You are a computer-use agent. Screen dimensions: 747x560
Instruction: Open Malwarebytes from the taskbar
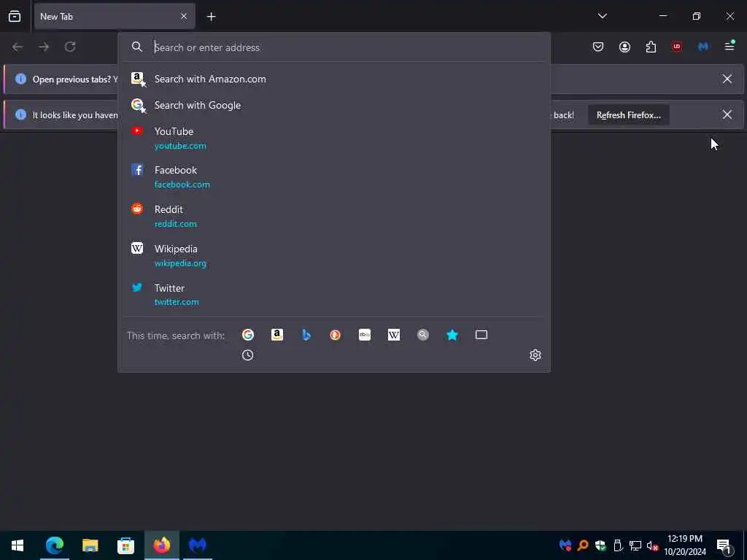click(197, 545)
